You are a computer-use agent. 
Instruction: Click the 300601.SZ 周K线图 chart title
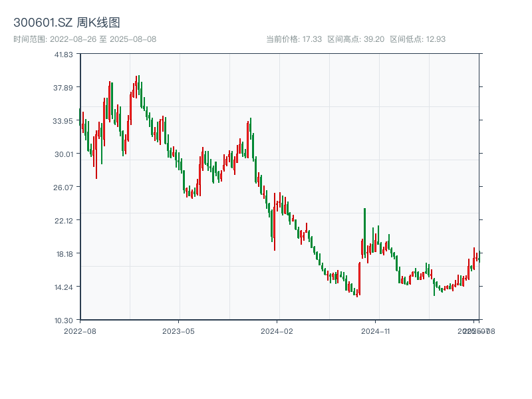[66, 23]
